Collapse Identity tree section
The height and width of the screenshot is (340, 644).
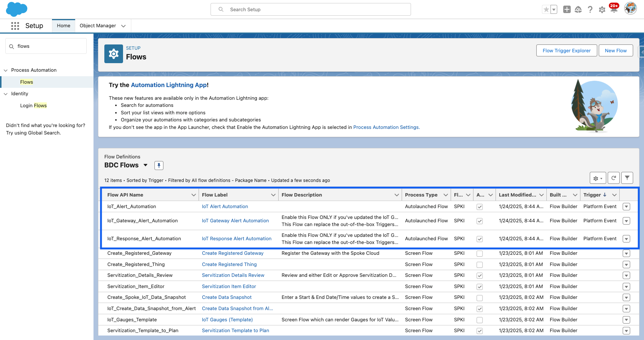point(6,94)
